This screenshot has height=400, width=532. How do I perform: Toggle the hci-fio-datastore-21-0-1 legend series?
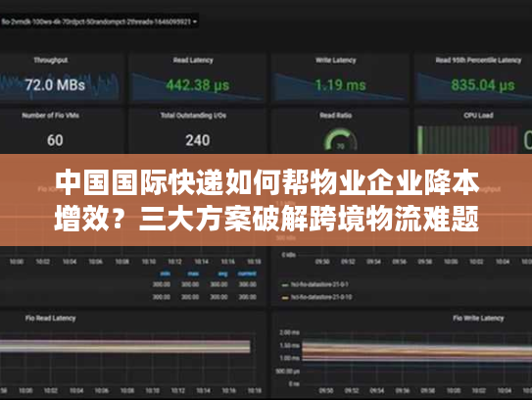[319, 284]
